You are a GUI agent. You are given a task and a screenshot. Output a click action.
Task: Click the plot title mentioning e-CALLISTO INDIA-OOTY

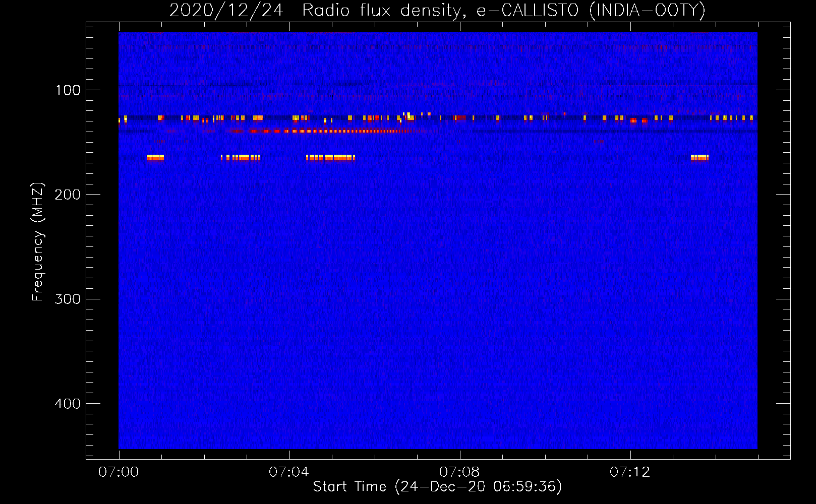[437, 10]
